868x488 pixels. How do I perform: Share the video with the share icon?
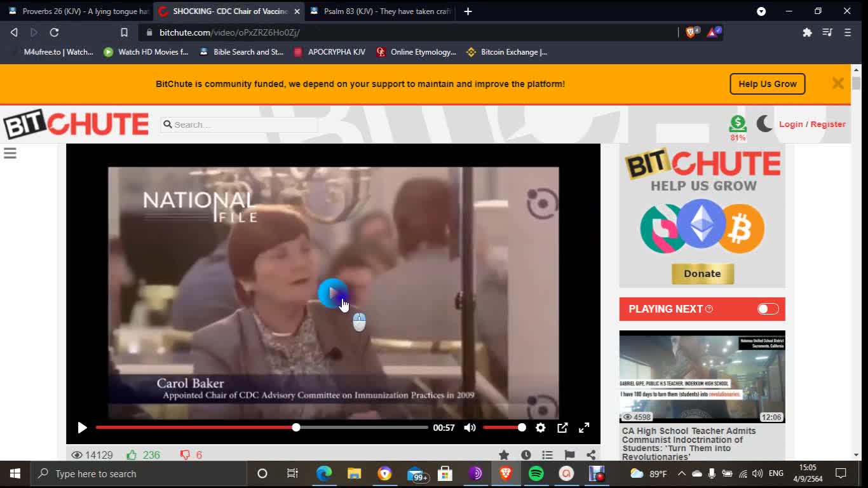pyautogui.click(x=591, y=455)
